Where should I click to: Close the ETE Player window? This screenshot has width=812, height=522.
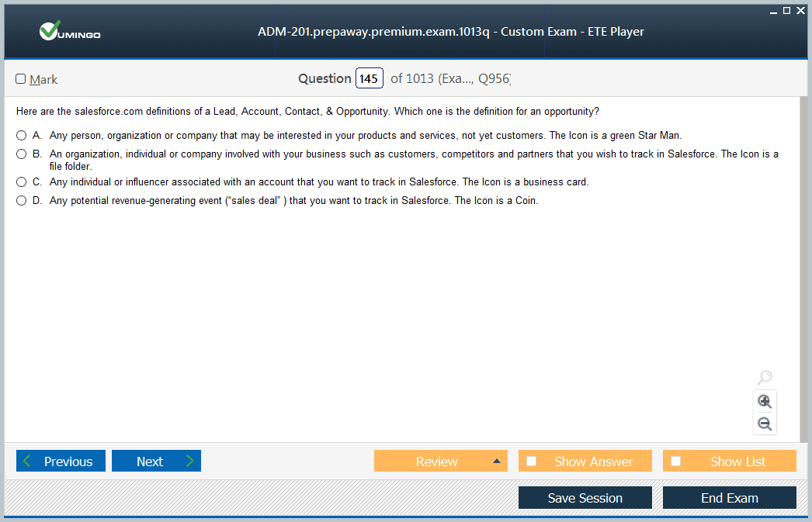[x=800, y=10]
